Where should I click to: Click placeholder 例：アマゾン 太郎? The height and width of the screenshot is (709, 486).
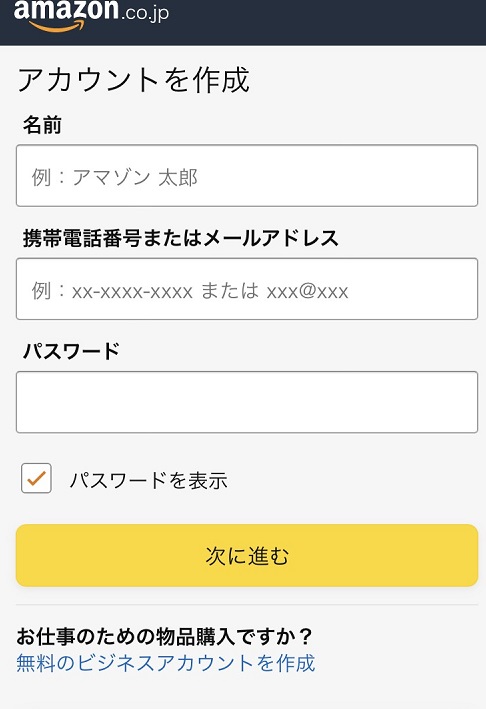pos(114,177)
